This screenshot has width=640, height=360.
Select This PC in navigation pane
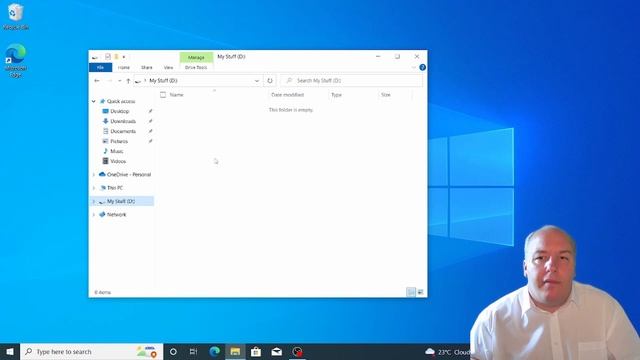[115, 188]
